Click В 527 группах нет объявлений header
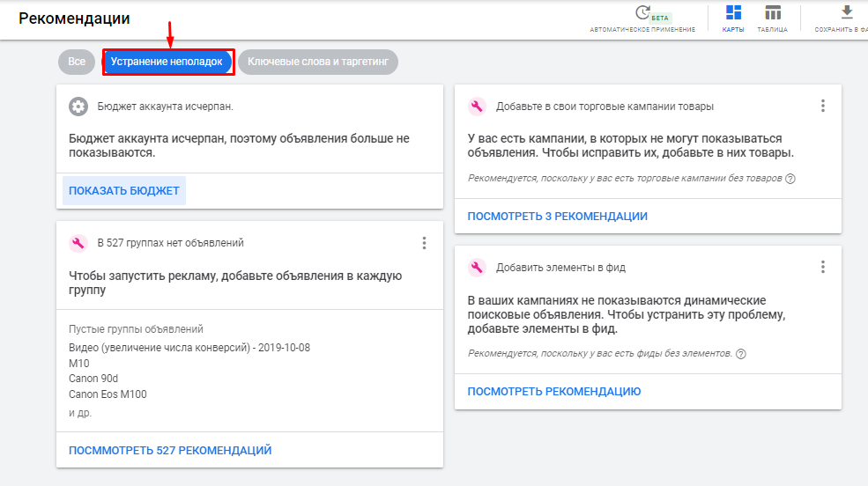Viewport: 868px width, 486px height. (x=170, y=243)
